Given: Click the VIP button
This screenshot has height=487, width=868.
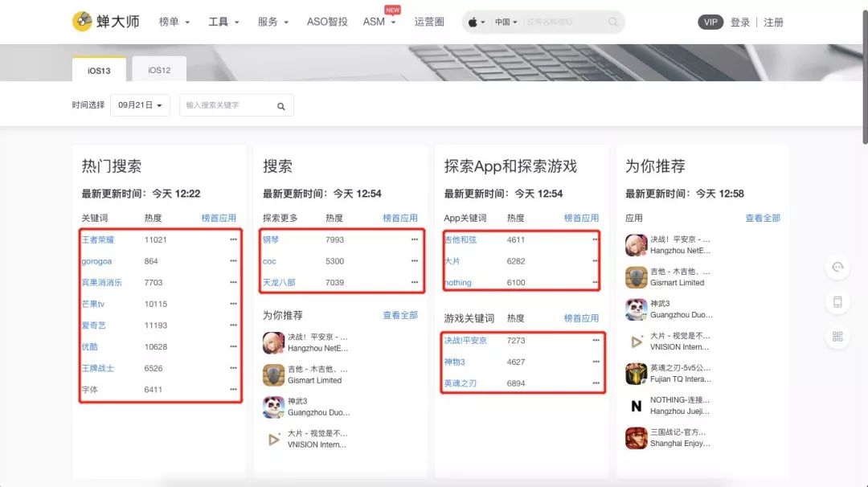Looking at the screenshot, I should [x=710, y=23].
